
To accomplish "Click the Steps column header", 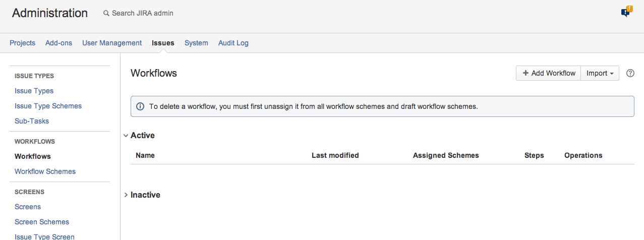I will (534, 155).
